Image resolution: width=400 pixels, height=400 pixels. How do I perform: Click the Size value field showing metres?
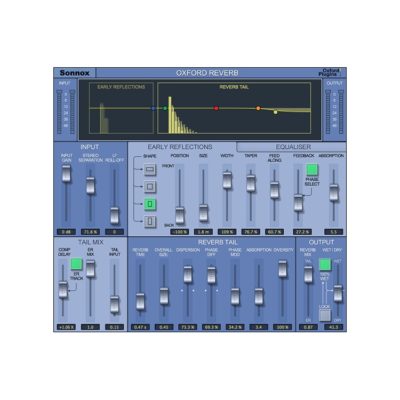click(203, 232)
